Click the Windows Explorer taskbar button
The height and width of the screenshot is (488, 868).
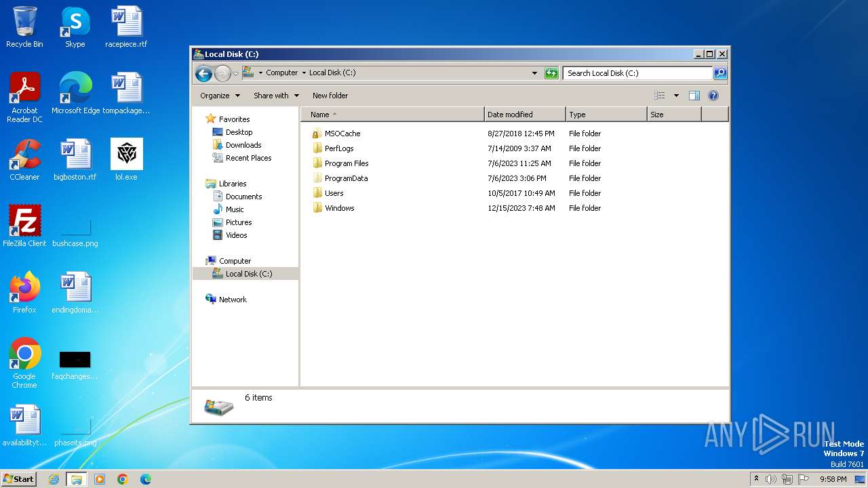77,479
